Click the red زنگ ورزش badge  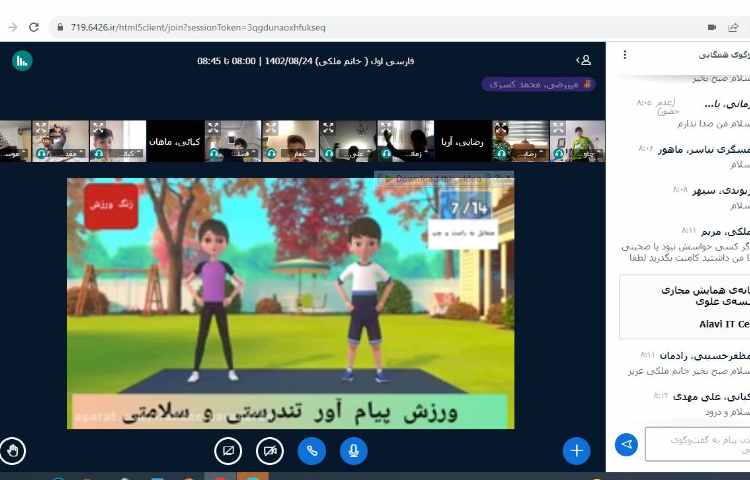click(111, 206)
